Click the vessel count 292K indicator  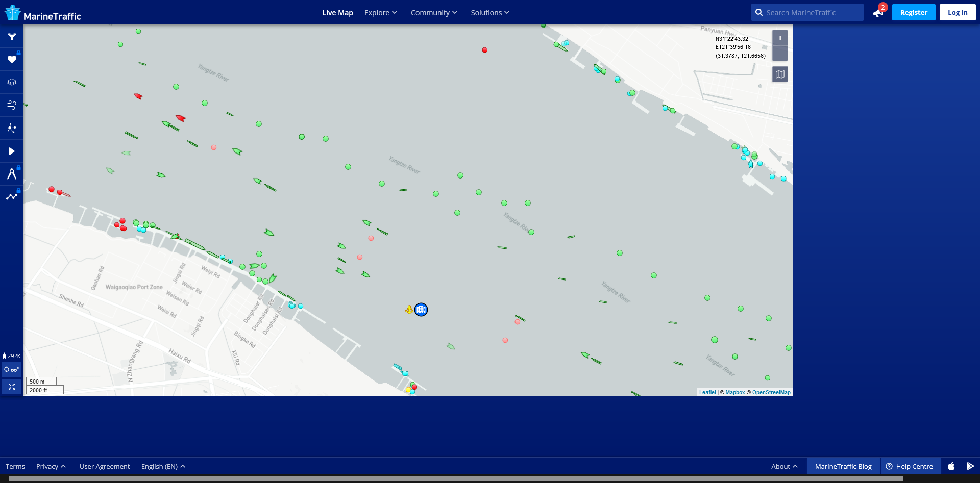point(12,356)
